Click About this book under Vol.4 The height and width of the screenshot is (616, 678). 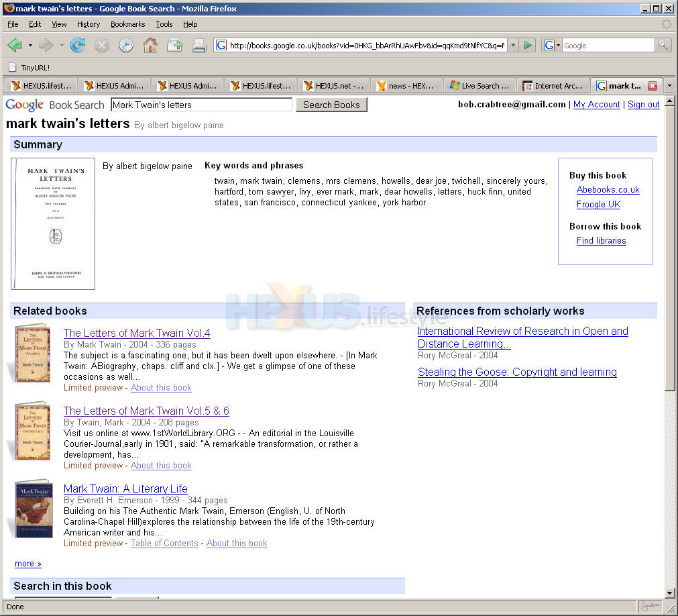161,387
